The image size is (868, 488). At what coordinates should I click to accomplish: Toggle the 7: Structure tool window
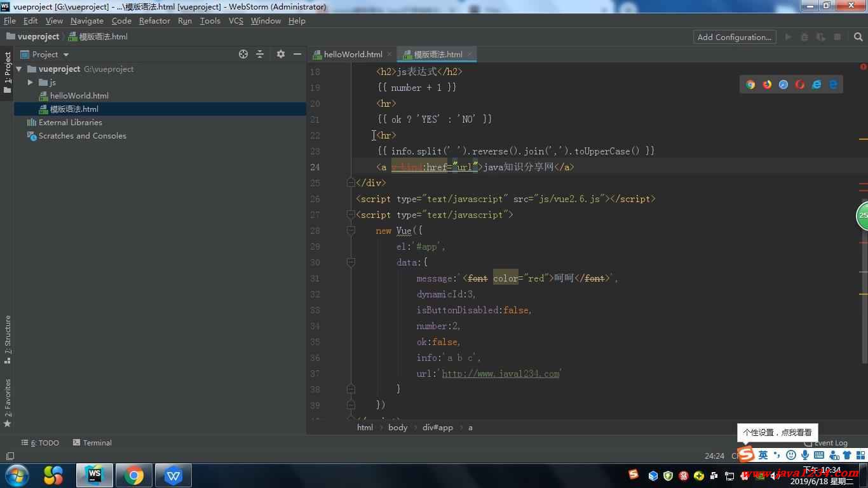pyautogui.click(x=8, y=339)
